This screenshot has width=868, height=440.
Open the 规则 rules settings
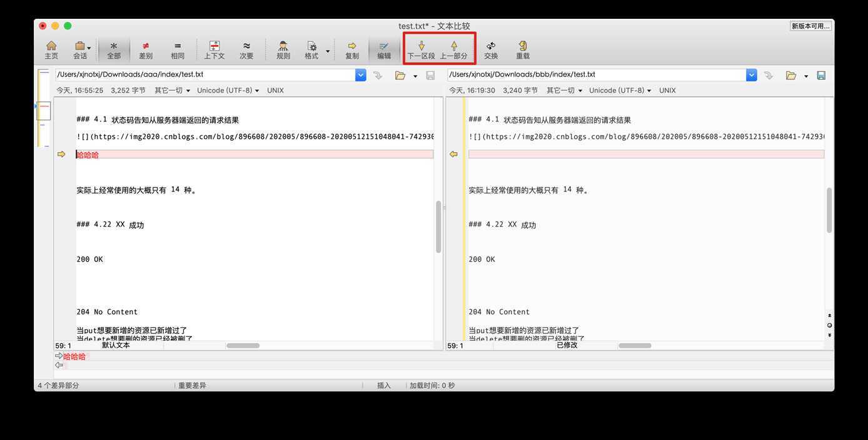coord(283,50)
